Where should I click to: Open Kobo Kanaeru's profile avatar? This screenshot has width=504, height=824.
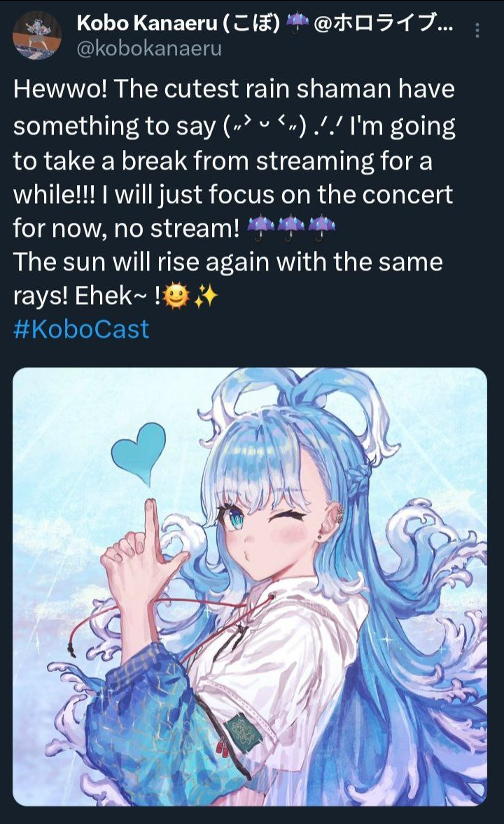[x=36, y=35]
